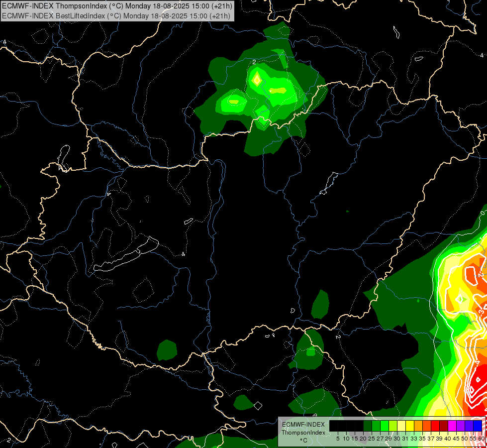
Task: Click the legend scale label 40
Action: point(448,439)
